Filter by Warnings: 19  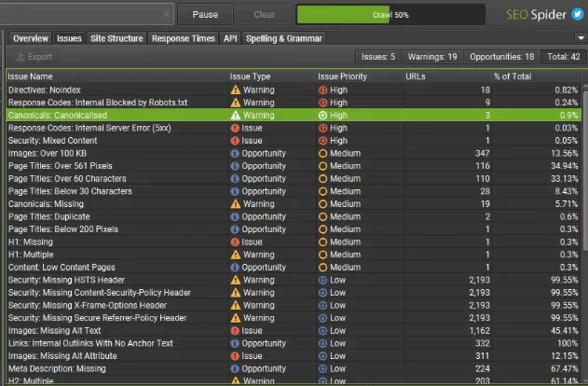click(x=432, y=57)
